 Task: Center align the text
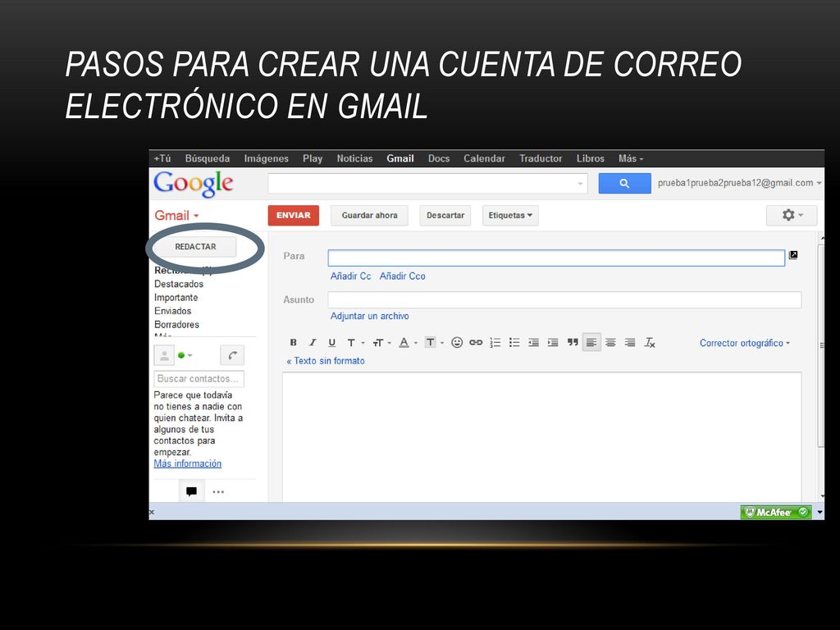(x=610, y=342)
